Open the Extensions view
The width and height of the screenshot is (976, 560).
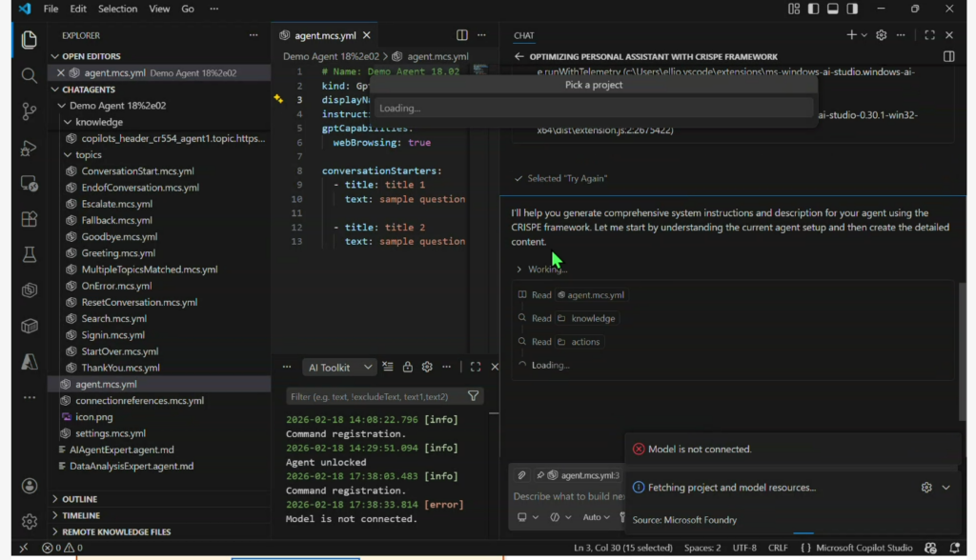click(29, 219)
